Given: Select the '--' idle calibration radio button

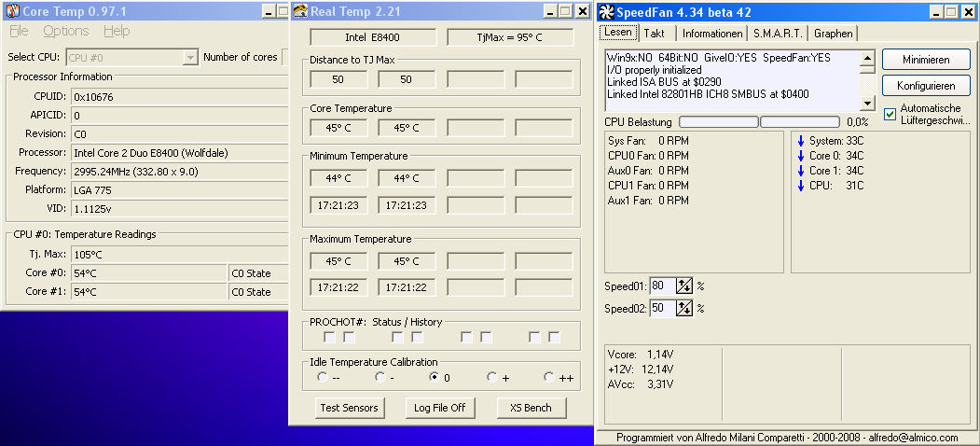Looking at the screenshot, I should (322, 377).
